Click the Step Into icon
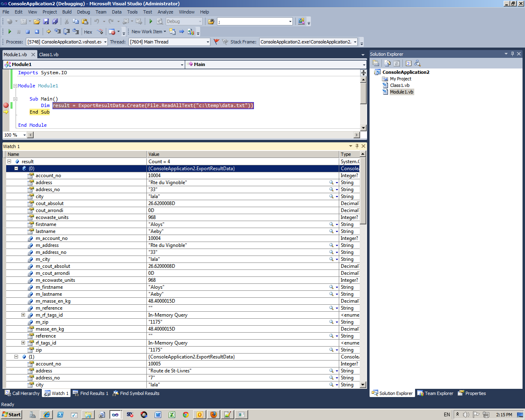The width and height of the screenshot is (525, 420). (x=58, y=32)
